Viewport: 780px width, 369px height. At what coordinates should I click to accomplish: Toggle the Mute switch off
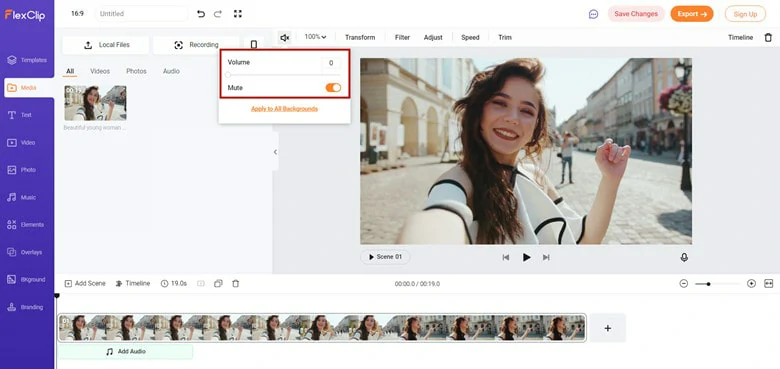333,88
